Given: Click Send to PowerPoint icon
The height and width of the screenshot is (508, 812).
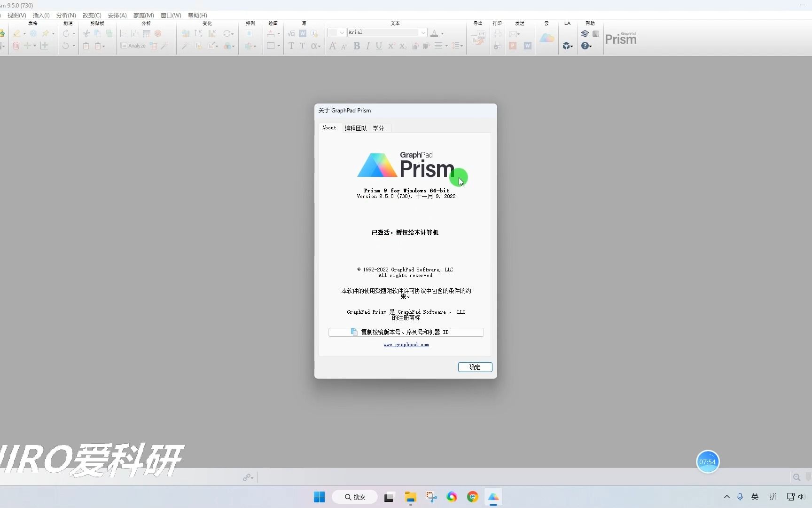Looking at the screenshot, I should 513,46.
